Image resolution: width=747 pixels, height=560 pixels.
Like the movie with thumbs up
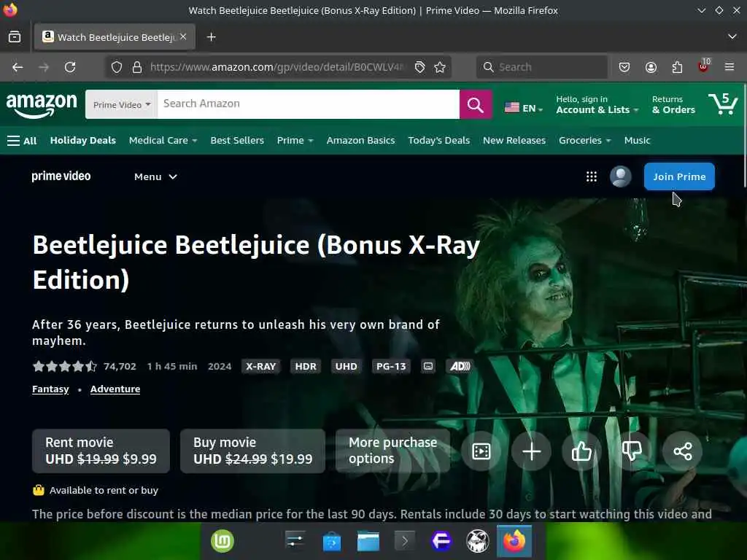point(581,451)
